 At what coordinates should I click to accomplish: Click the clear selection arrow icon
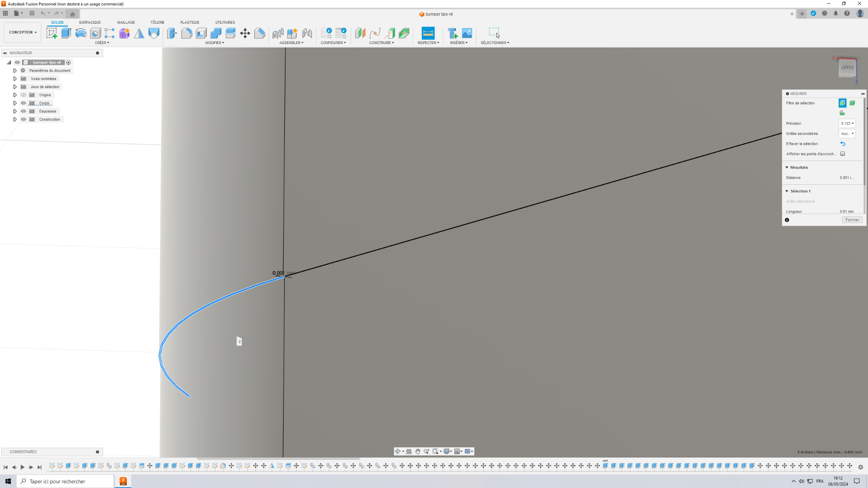[x=843, y=144]
